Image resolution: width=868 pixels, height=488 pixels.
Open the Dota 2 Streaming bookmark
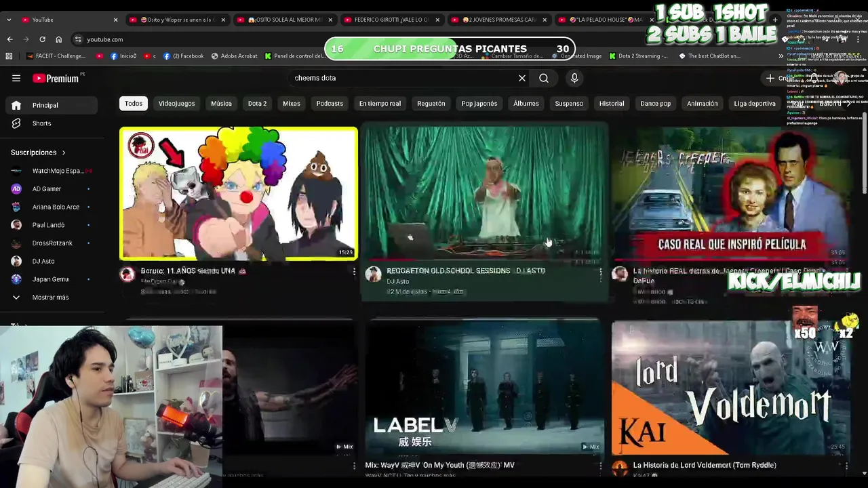tap(638, 56)
